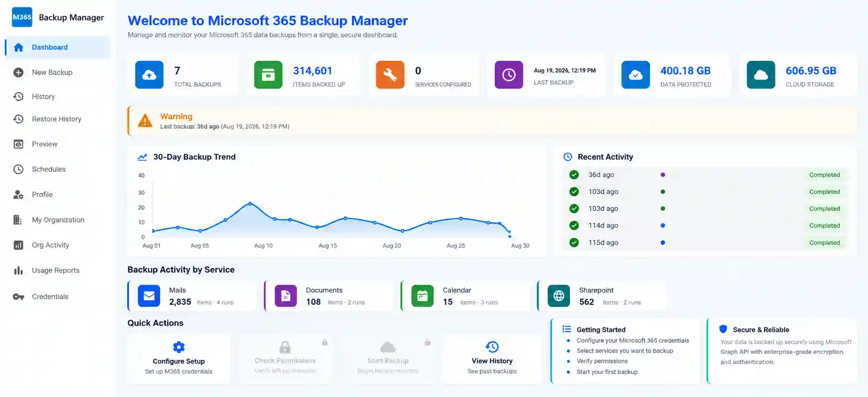Viewport: 868px width, 397px height.
Task: Click the Aug 10 peak chart point
Action: [x=250, y=204]
